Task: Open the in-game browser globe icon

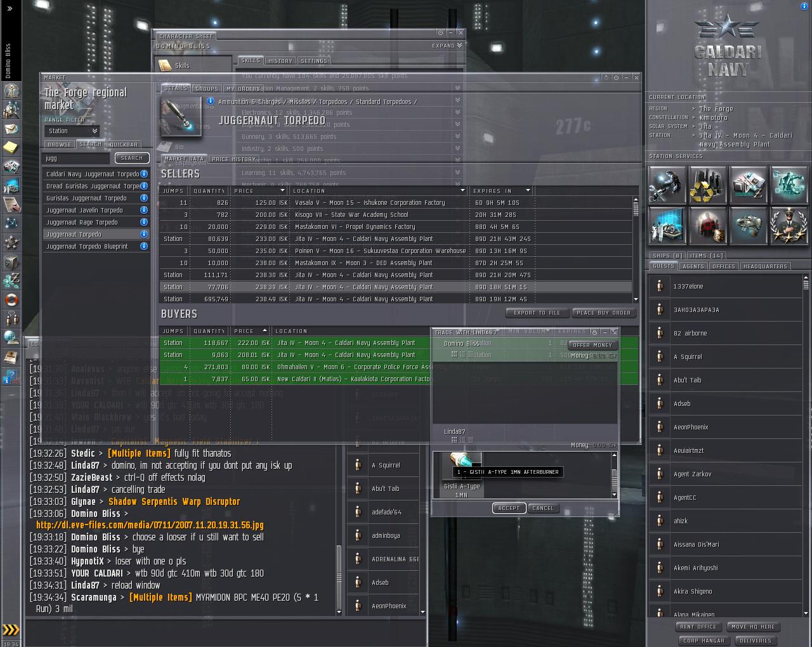Action: [x=11, y=337]
